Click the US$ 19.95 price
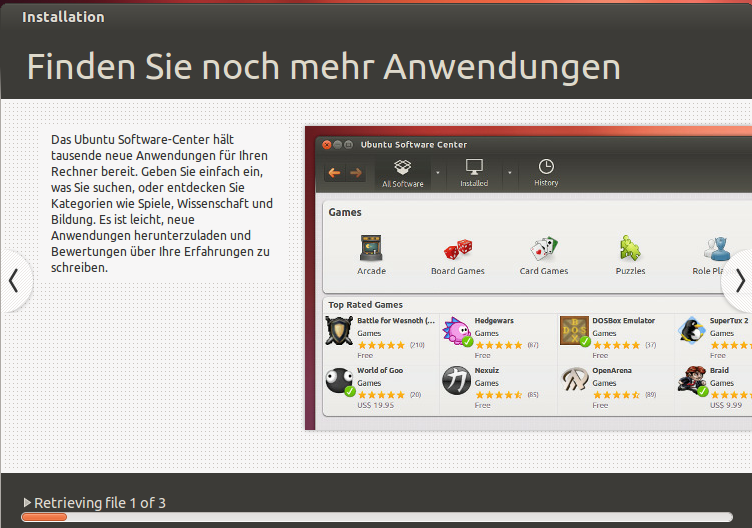 tap(376, 405)
